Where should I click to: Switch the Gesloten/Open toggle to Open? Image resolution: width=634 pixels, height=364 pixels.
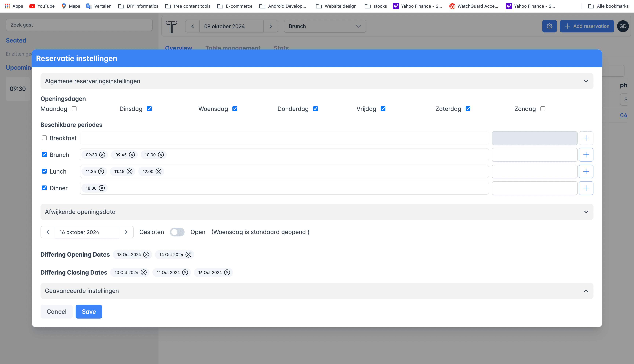(177, 232)
